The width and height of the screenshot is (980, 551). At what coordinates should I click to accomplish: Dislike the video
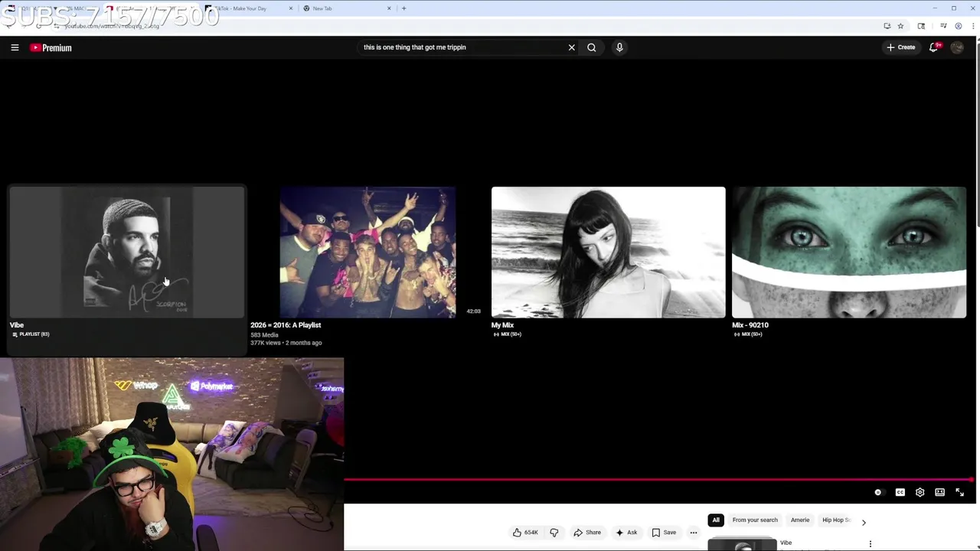pyautogui.click(x=554, y=533)
